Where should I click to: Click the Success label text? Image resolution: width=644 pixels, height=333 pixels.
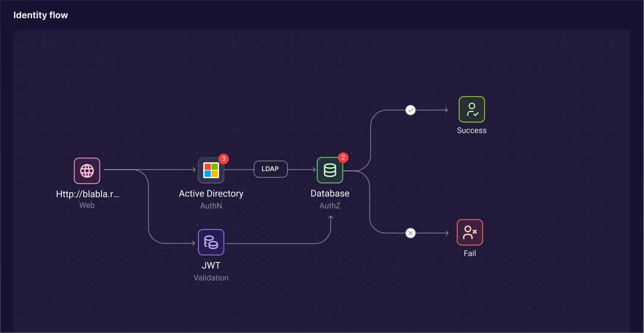(472, 130)
